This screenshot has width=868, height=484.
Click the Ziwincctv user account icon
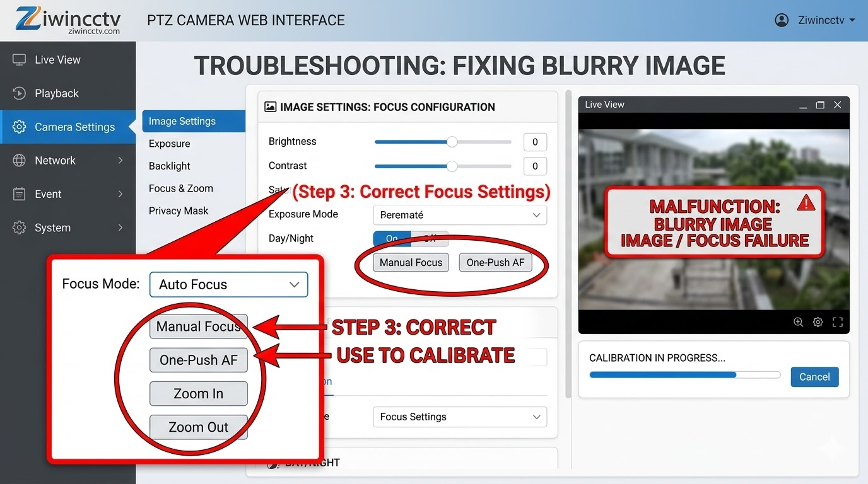(x=782, y=20)
